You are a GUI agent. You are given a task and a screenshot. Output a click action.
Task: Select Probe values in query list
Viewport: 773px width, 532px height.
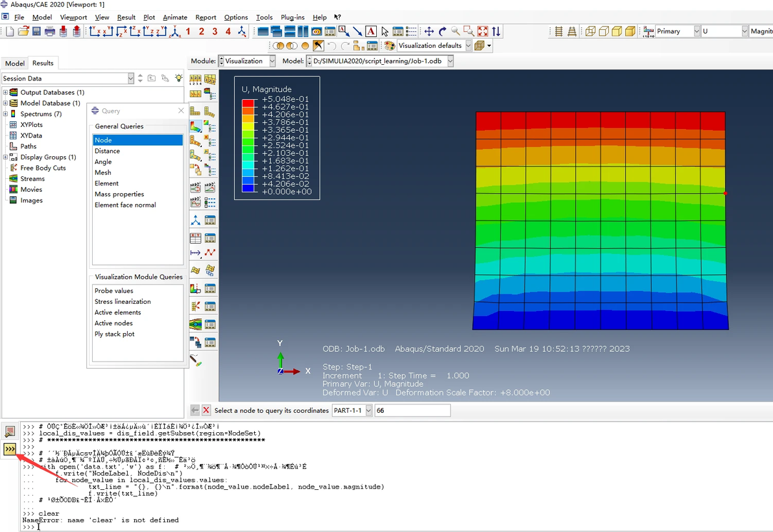coord(114,291)
